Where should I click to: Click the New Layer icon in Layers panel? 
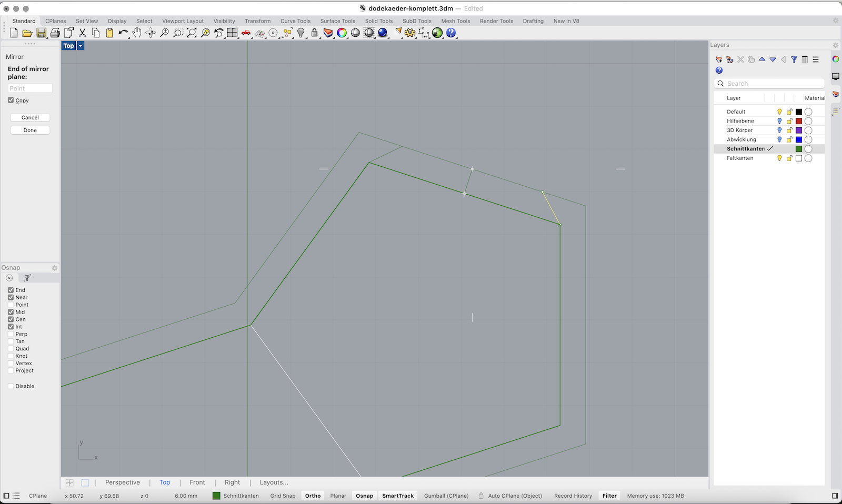pos(719,59)
